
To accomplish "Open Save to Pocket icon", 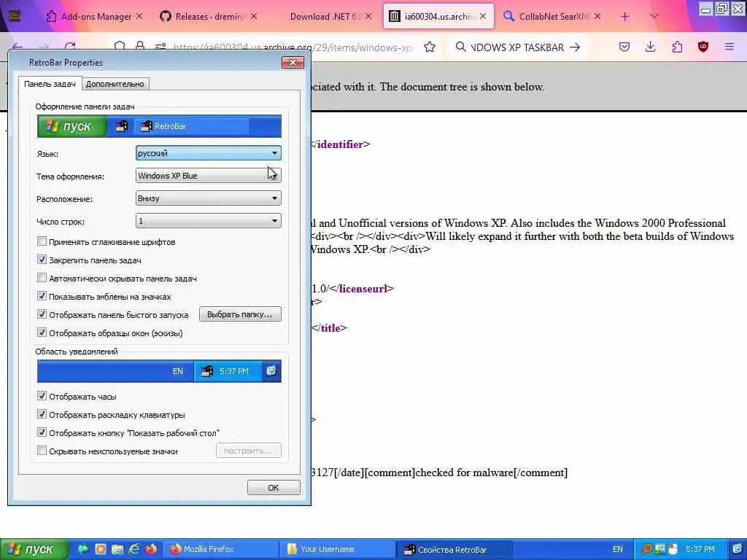I will (x=624, y=47).
